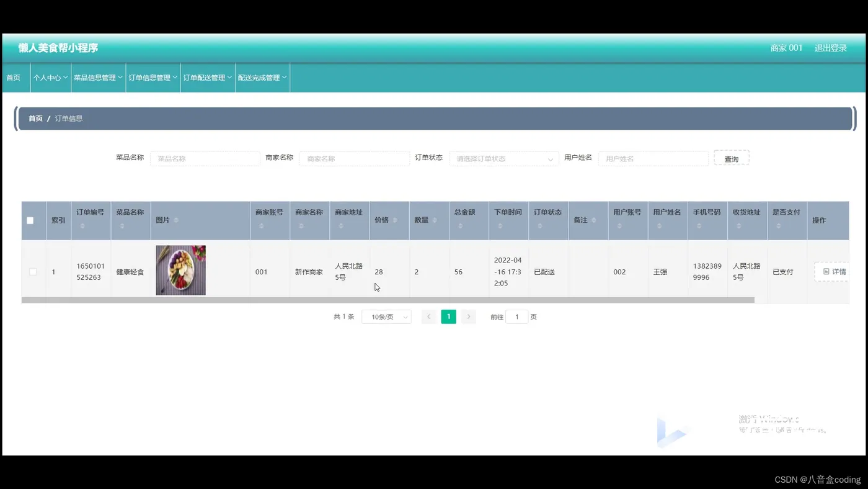This screenshot has width=868, height=489.
Task: Click the sort arrows beside 价格 header
Action: pos(395,220)
